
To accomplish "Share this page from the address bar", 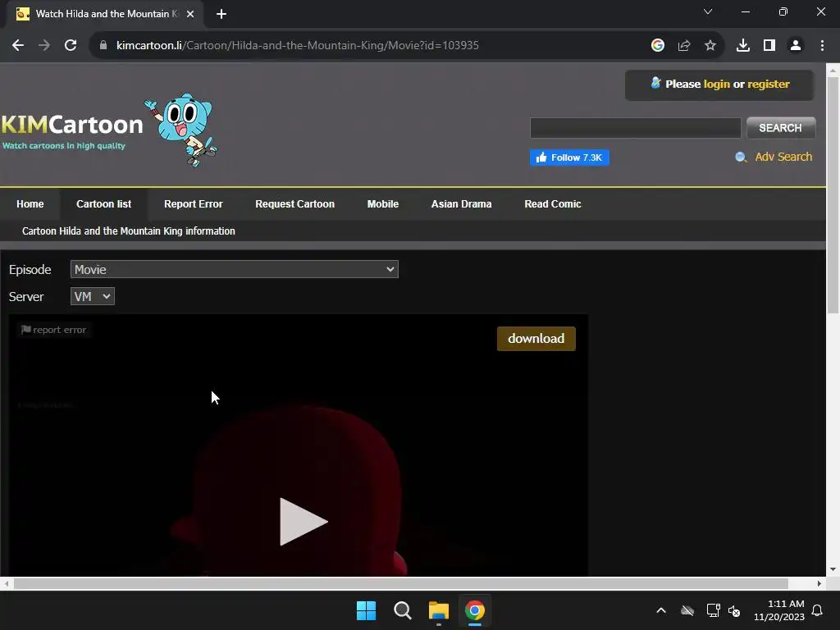I will click(684, 46).
